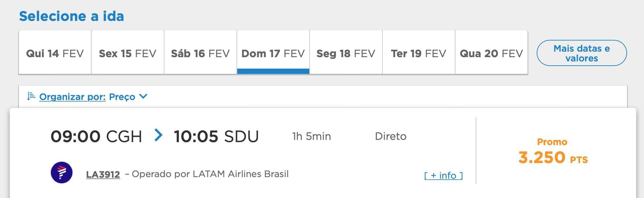This screenshot has height=198, width=644.
Task: Click the Mais datas e valores button
Action: tap(582, 53)
